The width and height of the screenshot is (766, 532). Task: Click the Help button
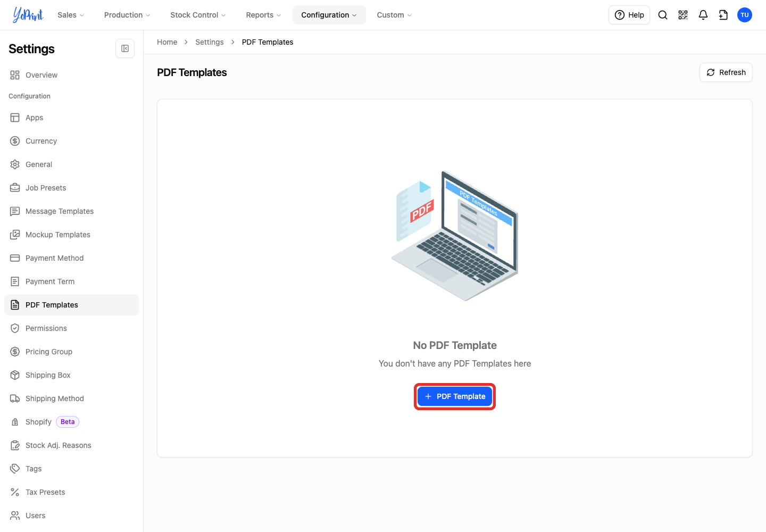(629, 15)
